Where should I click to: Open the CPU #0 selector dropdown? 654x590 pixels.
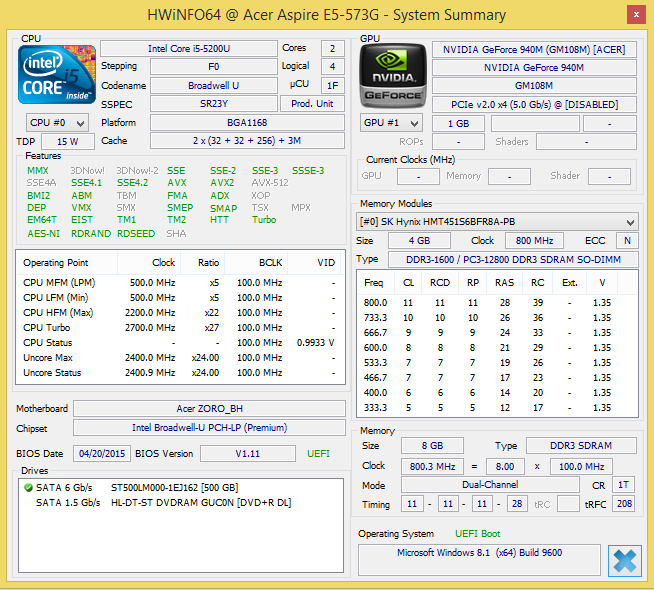[57, 123]
